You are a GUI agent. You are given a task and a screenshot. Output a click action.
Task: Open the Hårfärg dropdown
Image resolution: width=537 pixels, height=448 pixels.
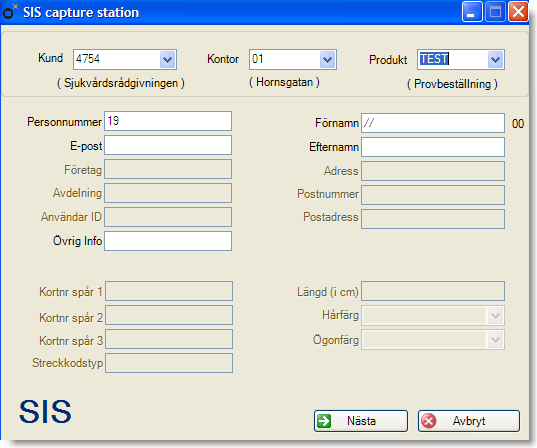[x=495, y=316]
